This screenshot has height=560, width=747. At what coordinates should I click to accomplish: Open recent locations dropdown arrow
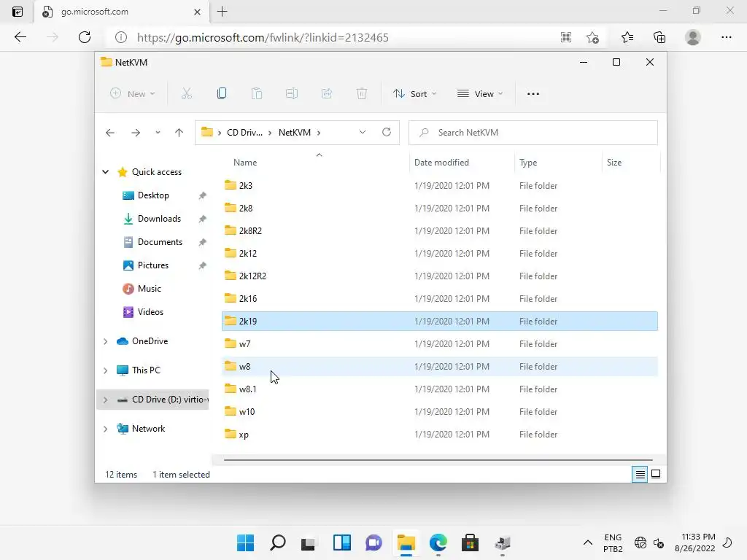coord(158,133)
